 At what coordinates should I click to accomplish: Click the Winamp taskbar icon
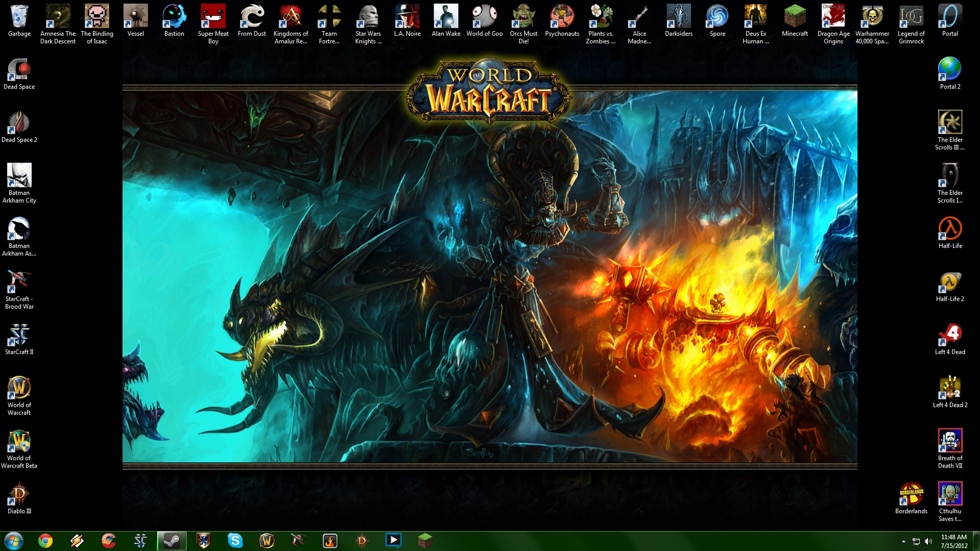[x=77, y=540]
